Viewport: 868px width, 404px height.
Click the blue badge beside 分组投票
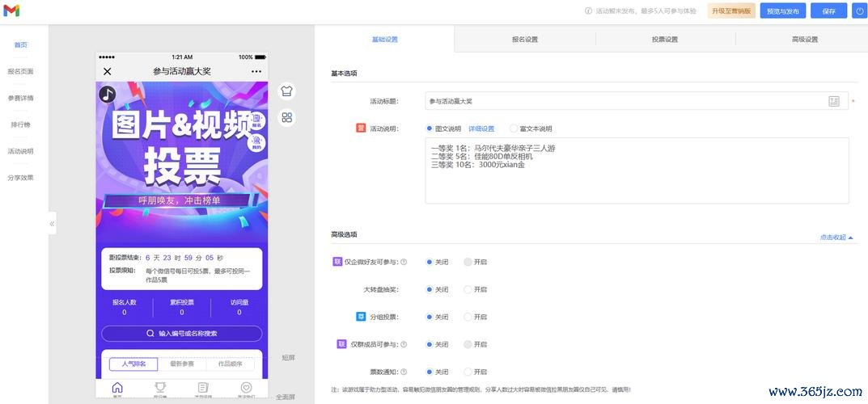click(360, 317)
